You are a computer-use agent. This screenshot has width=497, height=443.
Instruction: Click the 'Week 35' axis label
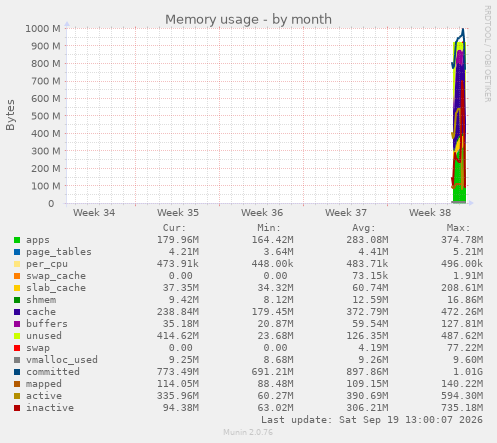point(178,213)
